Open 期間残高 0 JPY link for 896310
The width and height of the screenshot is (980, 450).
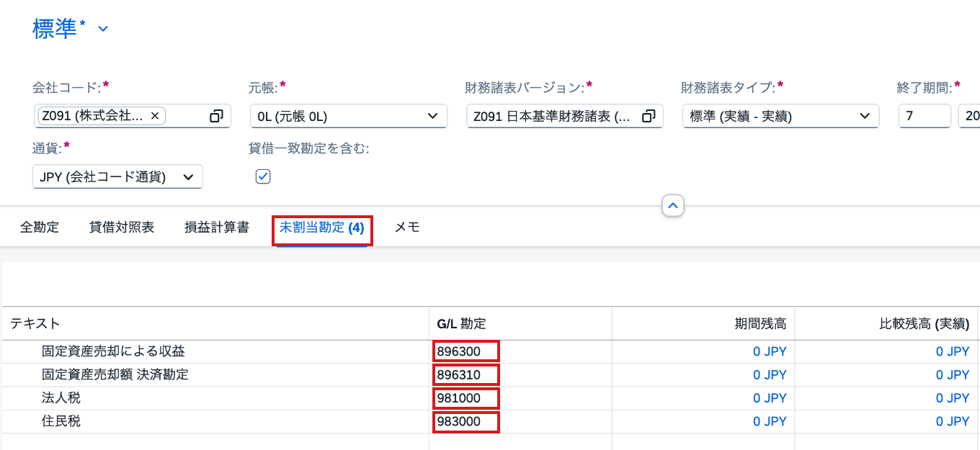(x=770, y=374)
